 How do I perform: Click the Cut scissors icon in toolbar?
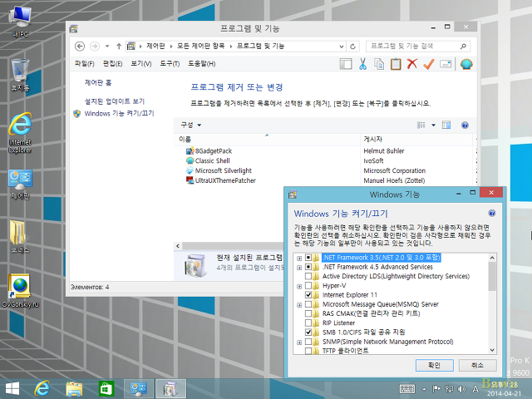click(x=362, y=64)
